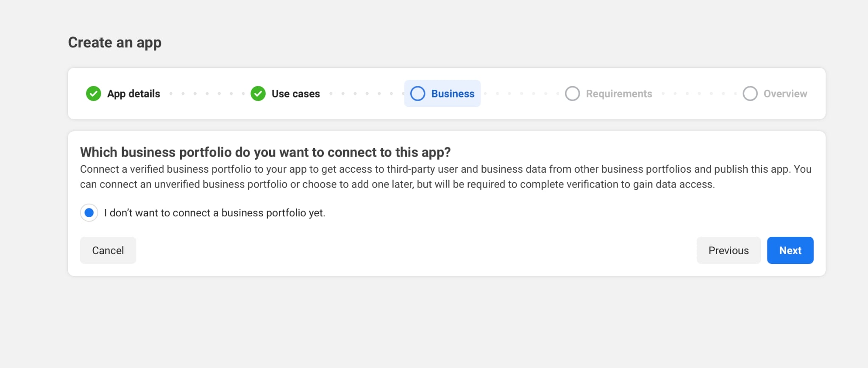Go back with the Previous button
Screen dimensions: 868x368
pos(729,250)
